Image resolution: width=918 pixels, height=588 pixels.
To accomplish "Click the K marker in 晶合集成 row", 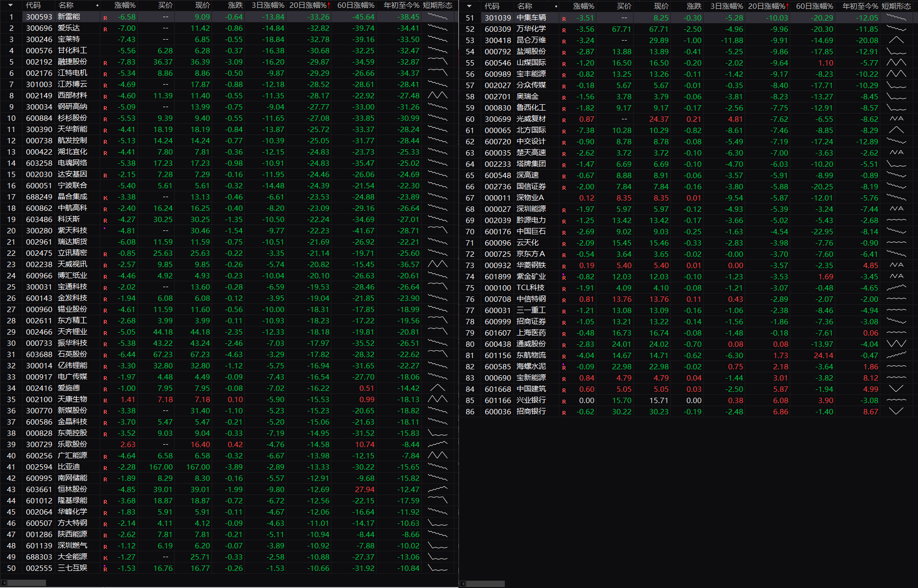I will [x=105, y=198].
